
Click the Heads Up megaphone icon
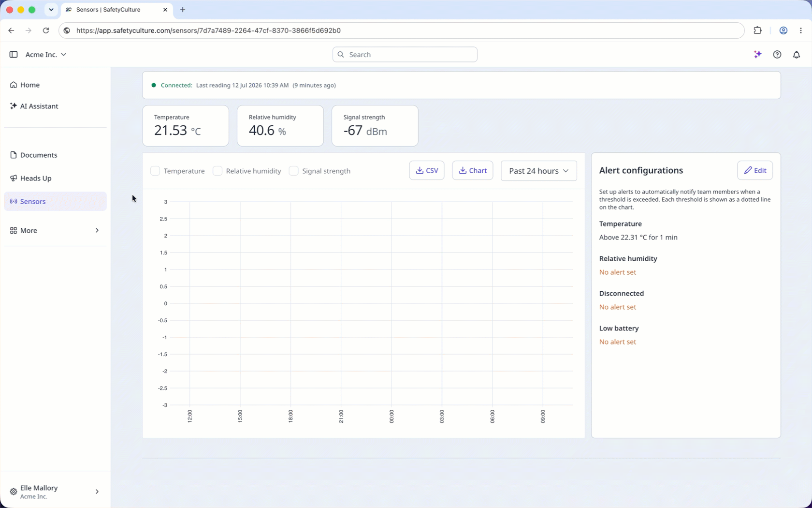(14, 178)
